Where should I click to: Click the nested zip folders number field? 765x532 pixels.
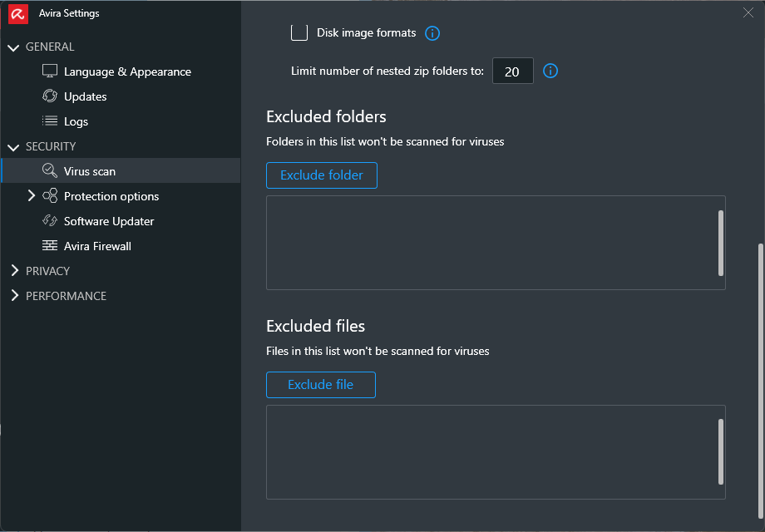[512, 71]
